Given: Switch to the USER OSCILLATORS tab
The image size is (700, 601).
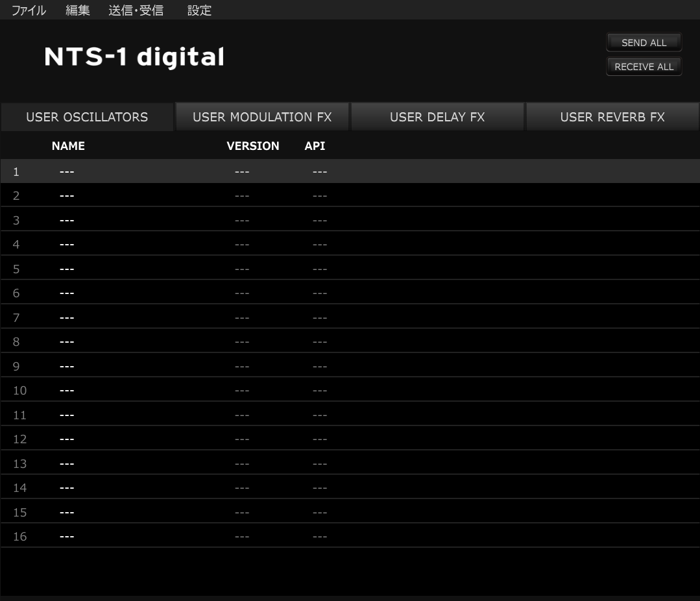Looking at the screenshot, I should (x=87, y=117).
